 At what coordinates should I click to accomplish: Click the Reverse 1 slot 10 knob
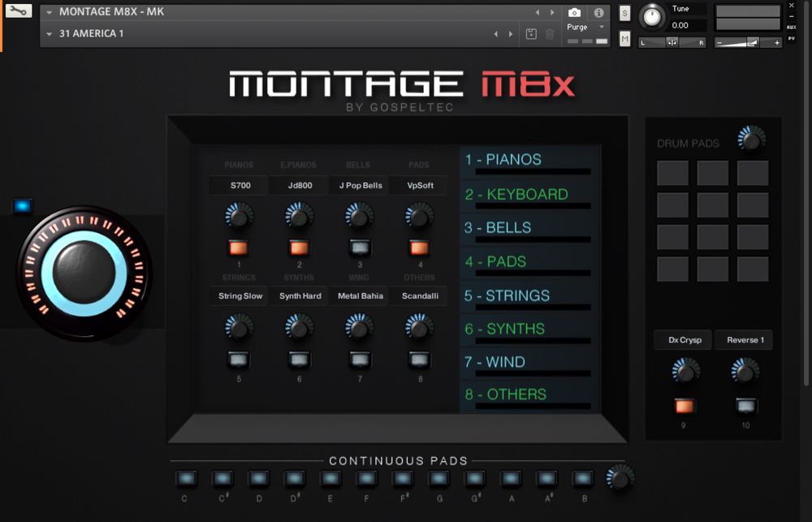click(x=745, y=371)
